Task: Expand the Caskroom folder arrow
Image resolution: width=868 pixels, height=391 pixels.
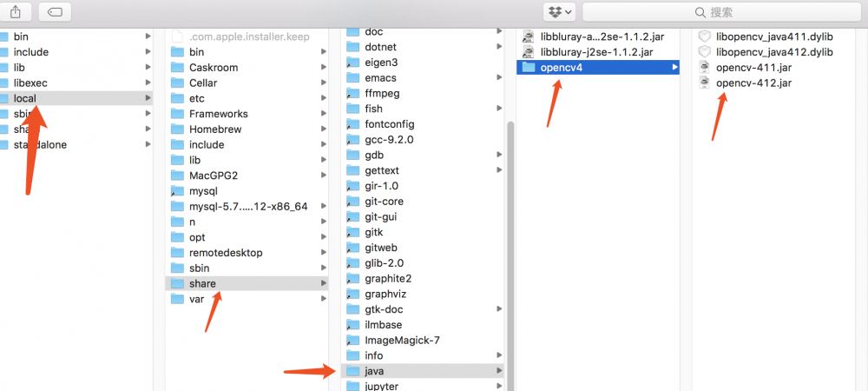Action: (323, 68)
